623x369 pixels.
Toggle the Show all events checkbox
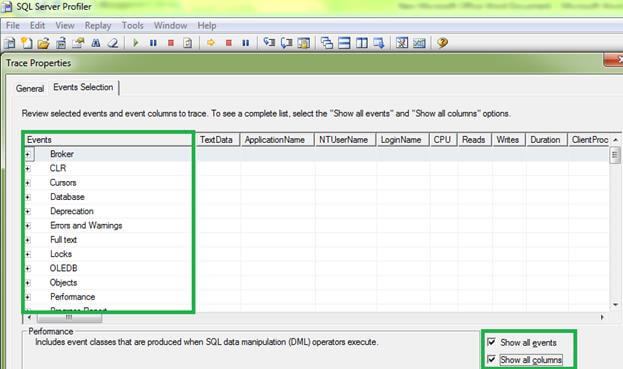491,342
